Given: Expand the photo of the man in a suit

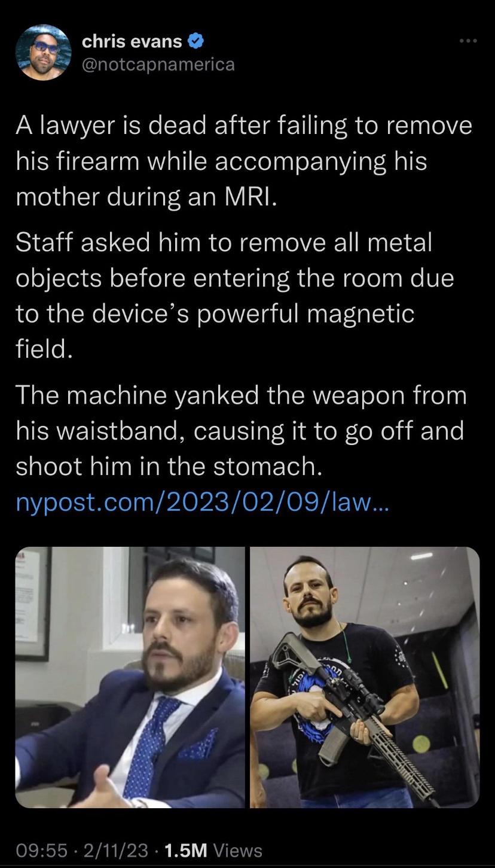Looking at the screenshot, I should point(130,677).
